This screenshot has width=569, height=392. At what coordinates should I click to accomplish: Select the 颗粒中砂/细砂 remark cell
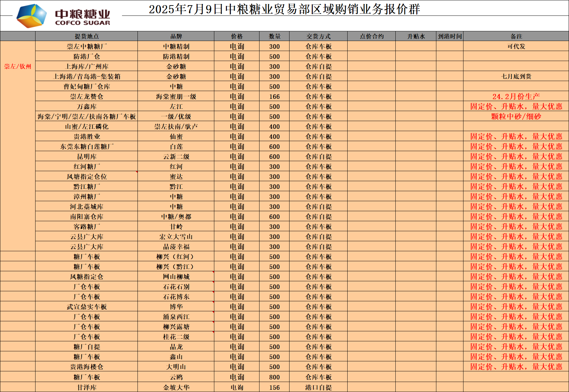click(x=516, y=117)
